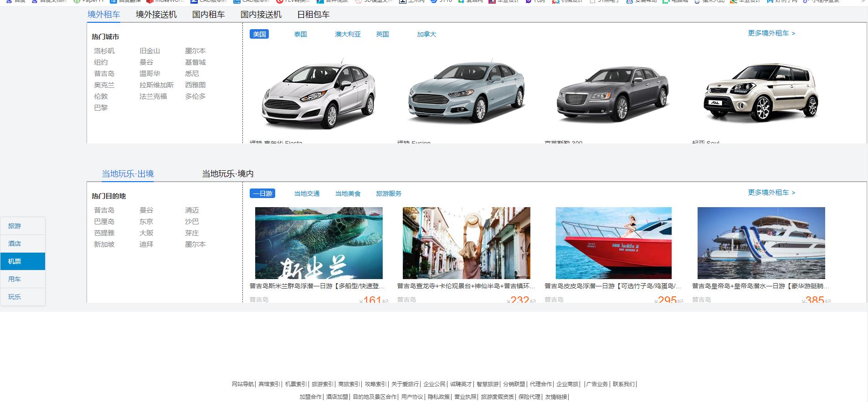Viewport: 868px width, 402px height.
Task: Pick 新加坡 from hot destinations
Action: point(104,244)
